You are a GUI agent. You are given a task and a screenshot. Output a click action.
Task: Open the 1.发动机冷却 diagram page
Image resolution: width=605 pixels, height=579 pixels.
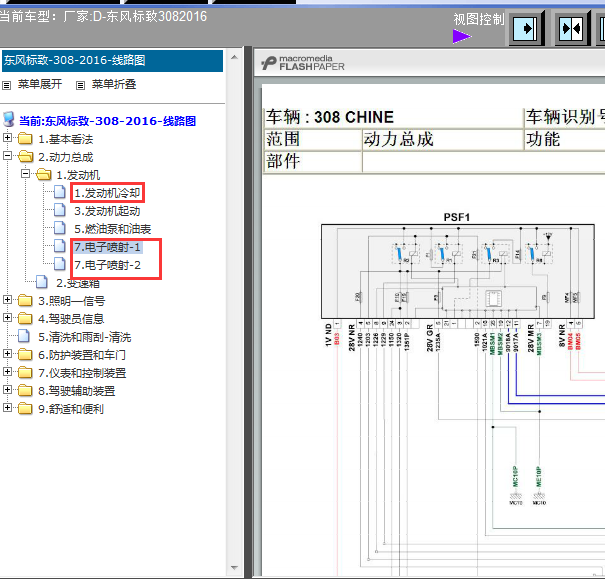[x=107, y=193]
